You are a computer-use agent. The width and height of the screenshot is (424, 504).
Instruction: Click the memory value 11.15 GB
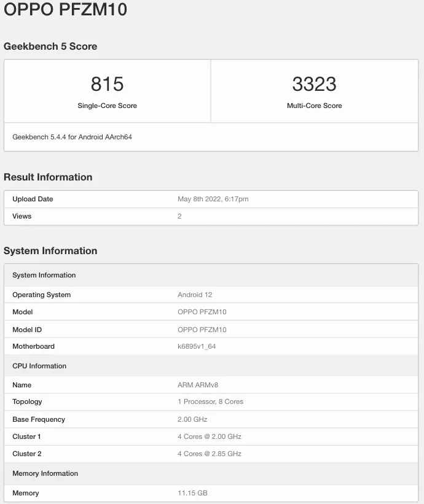193,493
